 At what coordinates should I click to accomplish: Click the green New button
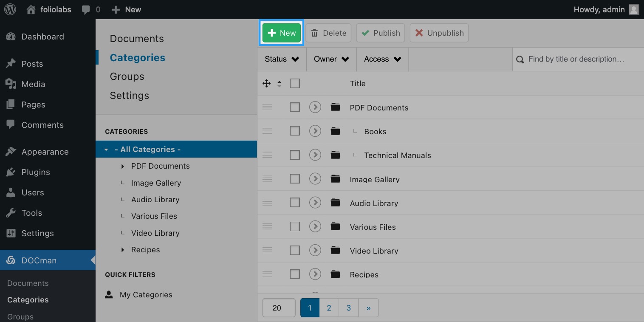pyautogui.click(x=281, y=33)
